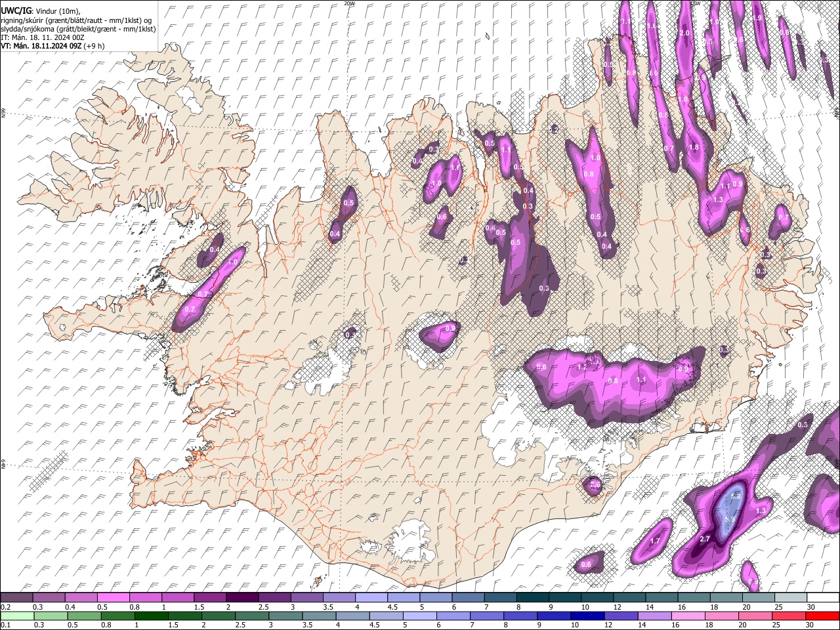The width and height of the screenshot is (840, 630).
Task: Click the lavender 5–6 rain legend swatch
Action: click(x=419, y=616)
